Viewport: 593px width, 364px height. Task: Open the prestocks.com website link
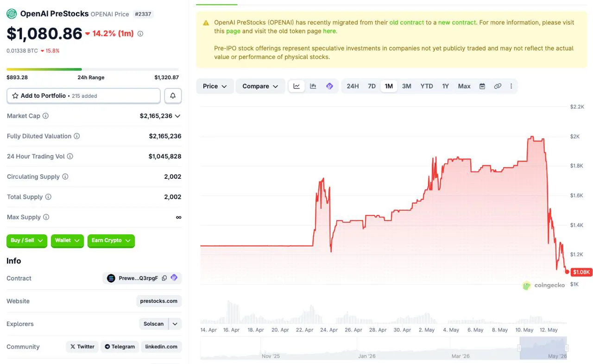click(x=159, y=301)
